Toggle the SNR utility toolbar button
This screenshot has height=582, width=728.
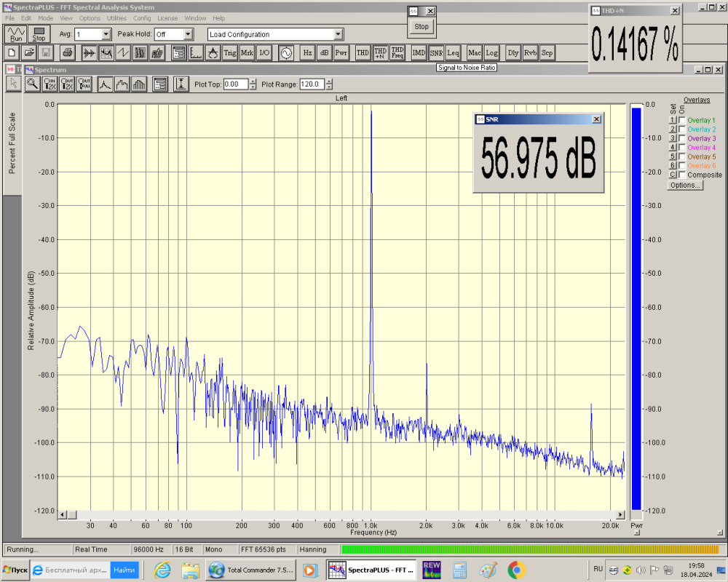[435, 52]
